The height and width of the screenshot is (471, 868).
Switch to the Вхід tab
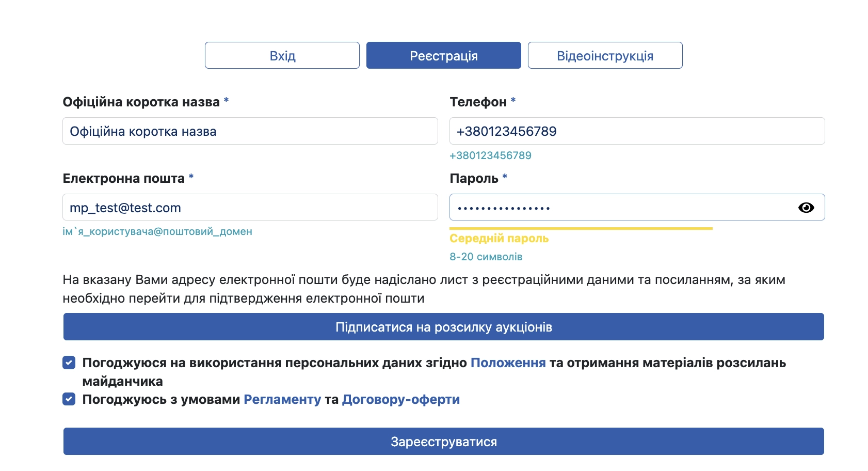coord(282,55)
